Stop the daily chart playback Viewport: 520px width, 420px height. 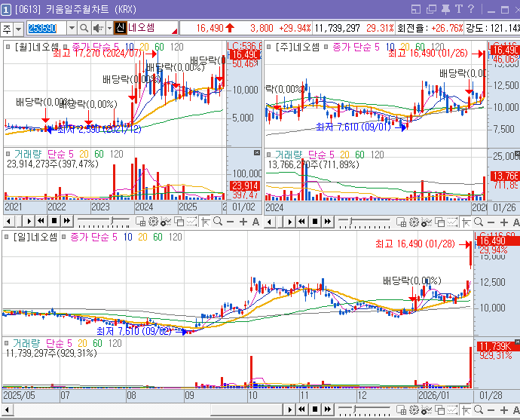(315, 409)
